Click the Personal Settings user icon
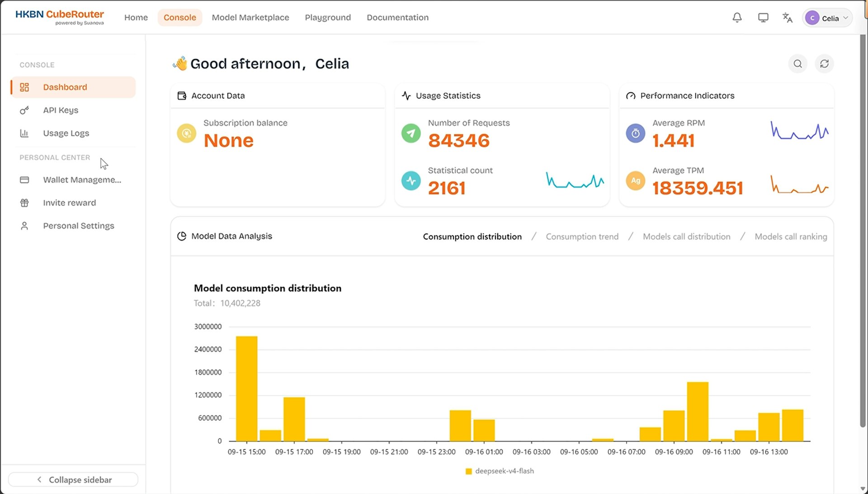868x494 pixels. pyautogui.click(x=24, y=226)
